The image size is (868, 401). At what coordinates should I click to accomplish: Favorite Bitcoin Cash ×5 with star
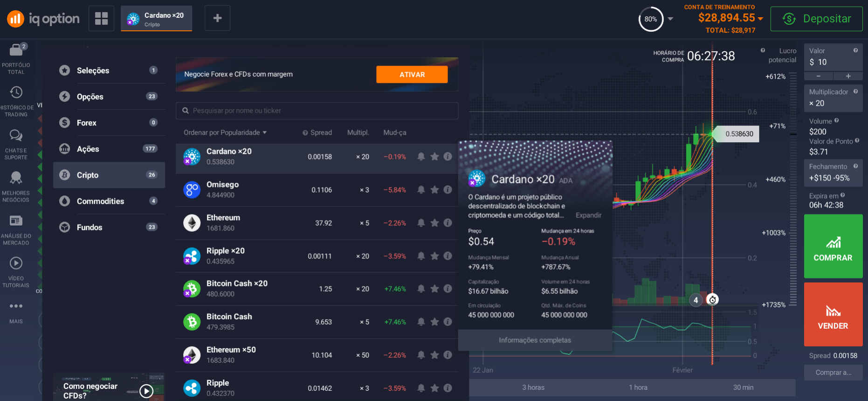[434, 322]
